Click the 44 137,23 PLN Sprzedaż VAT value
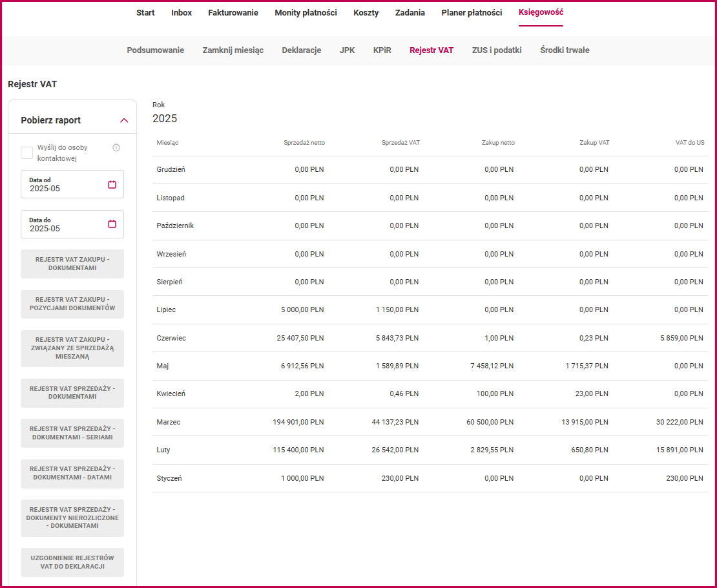Viewport: 717px width, 588px height. click(x=395, y=423)
